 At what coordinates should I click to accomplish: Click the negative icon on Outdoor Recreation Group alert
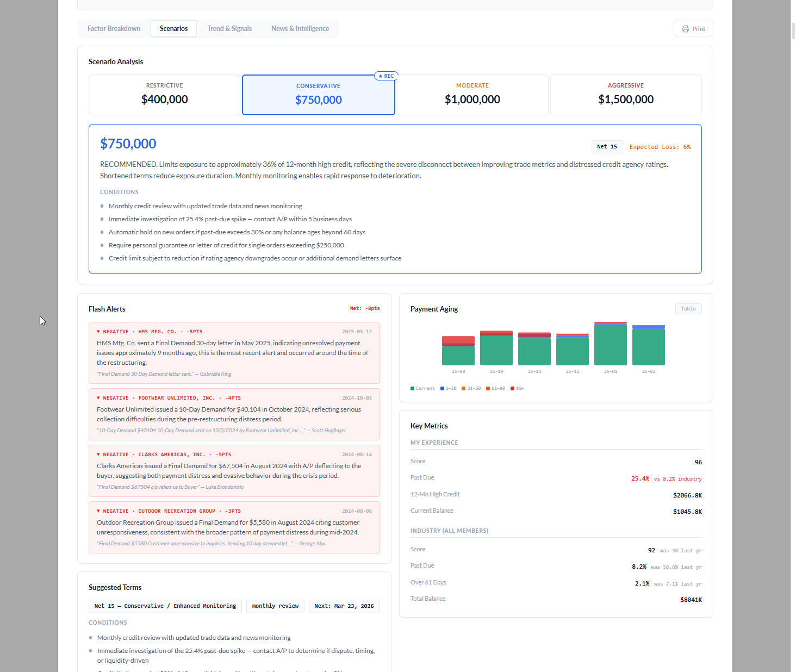tap(98, 511)
